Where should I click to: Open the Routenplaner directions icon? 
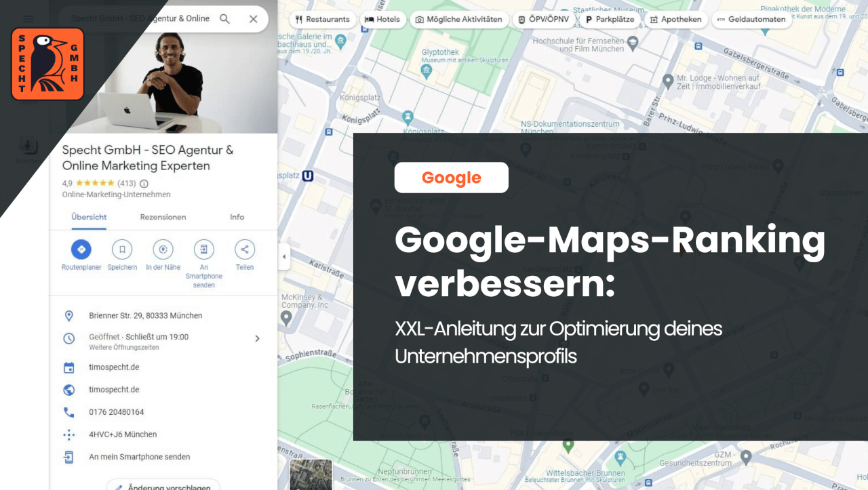81,249
